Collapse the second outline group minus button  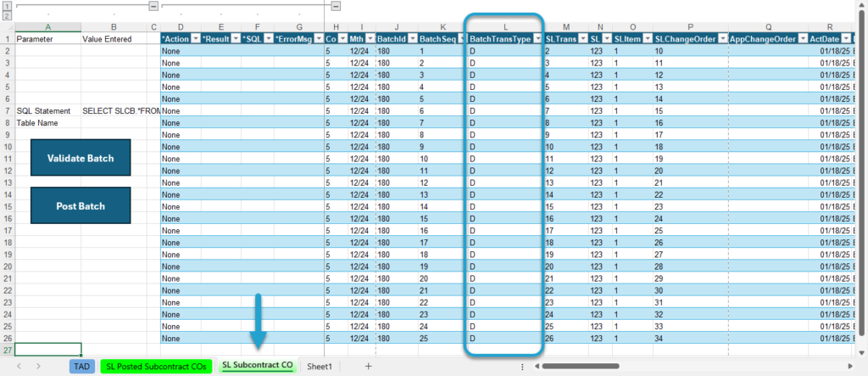[336, 6]
